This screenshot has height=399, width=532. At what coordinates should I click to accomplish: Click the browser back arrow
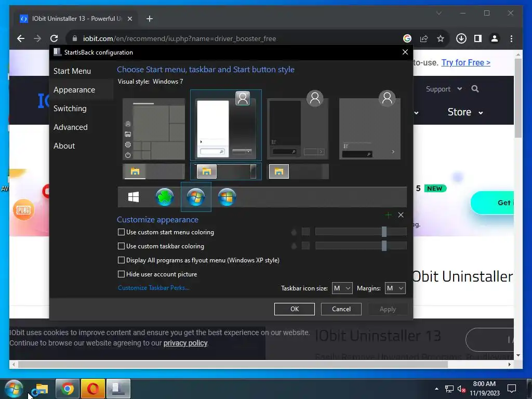coord(21,38)
